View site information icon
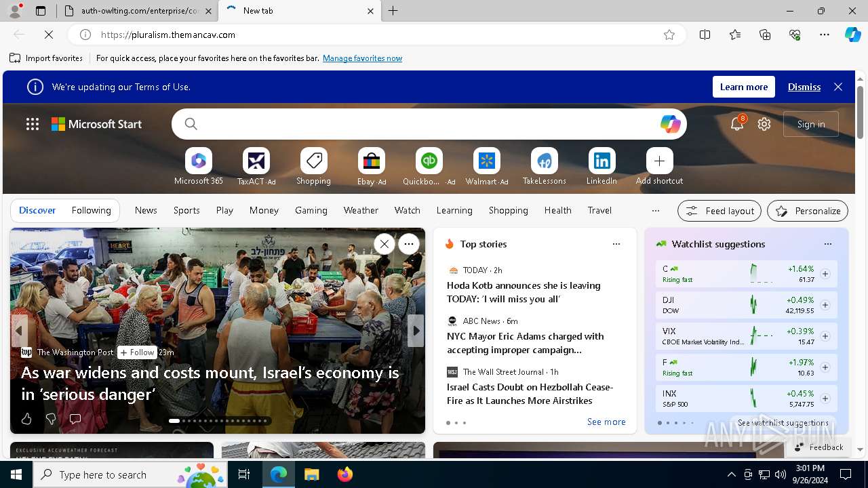868x488 pixels. coord(85,35)
